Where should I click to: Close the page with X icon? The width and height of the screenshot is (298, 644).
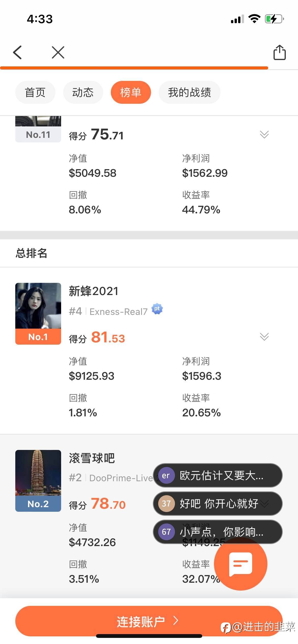click(58, 52)
